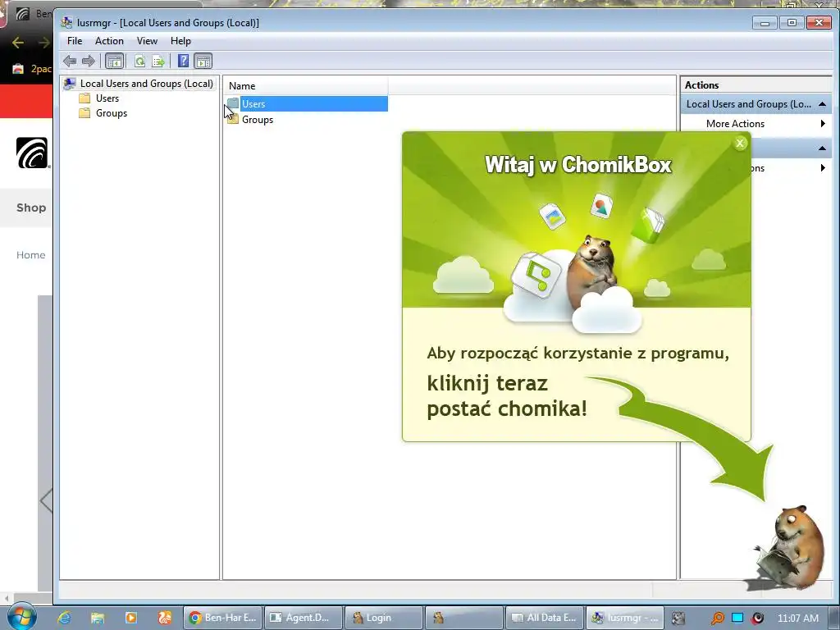Open Windows Media Player from the taskbar
The image size is (840, 630).
130,618
